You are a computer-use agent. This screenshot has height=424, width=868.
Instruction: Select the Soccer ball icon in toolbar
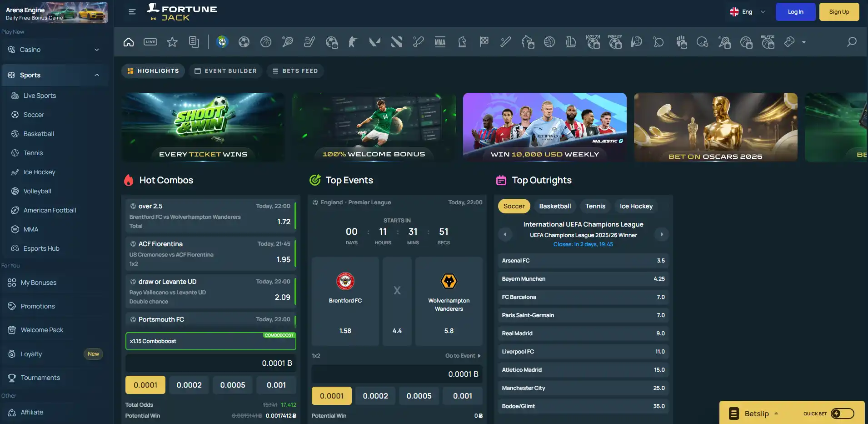[x=244, y=42]
